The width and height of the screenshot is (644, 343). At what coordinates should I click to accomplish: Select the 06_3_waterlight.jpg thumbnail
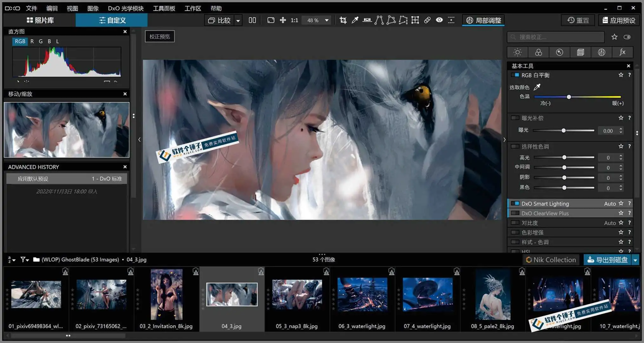(362, 294)
